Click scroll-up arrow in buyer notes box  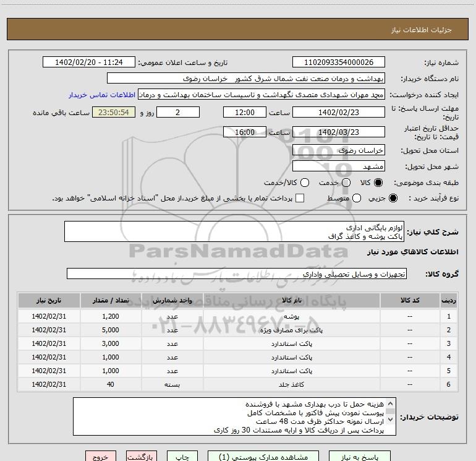391,403
